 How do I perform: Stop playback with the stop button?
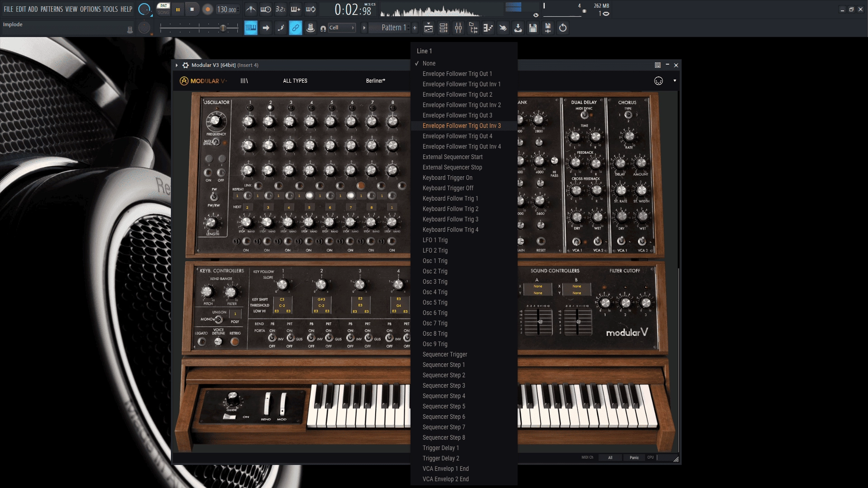coord(192,9)
